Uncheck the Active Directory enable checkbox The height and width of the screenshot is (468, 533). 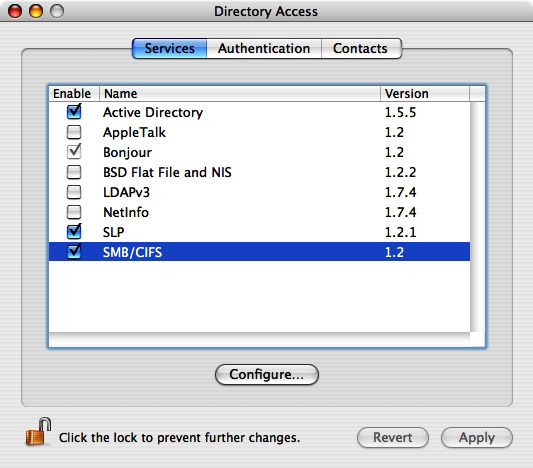click(x=74, y=112)
